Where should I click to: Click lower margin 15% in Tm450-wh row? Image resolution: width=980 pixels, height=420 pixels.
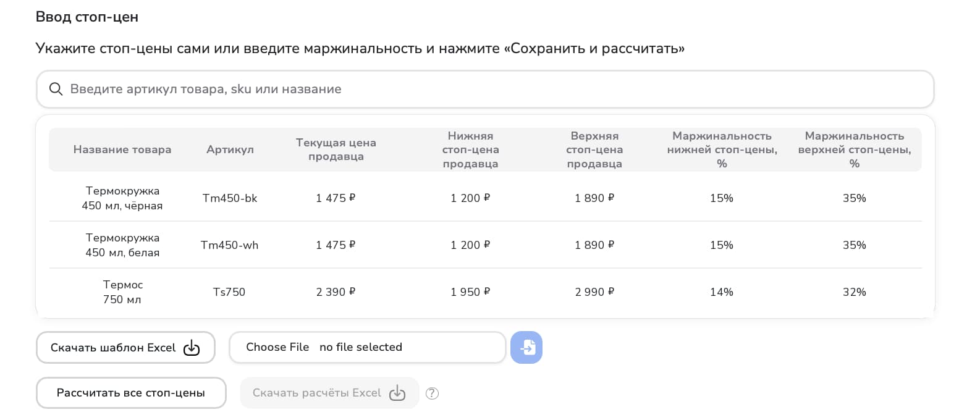click(x=722, y=245)
